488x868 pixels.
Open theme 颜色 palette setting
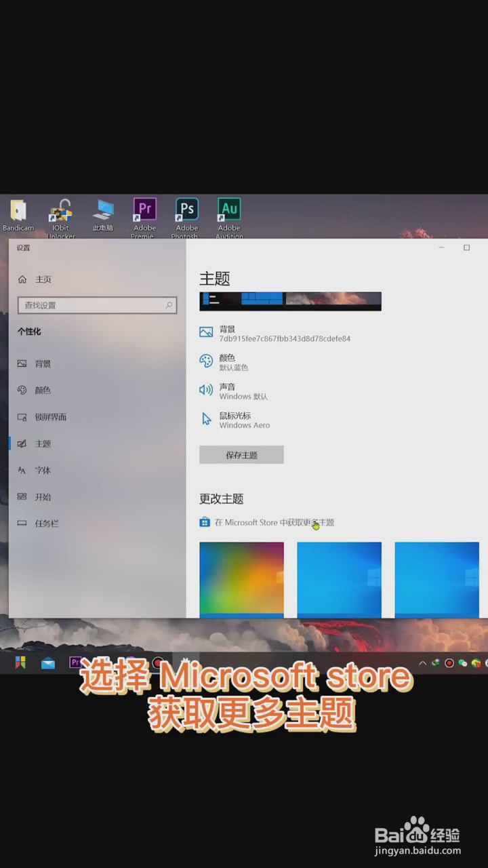[224, 362]
